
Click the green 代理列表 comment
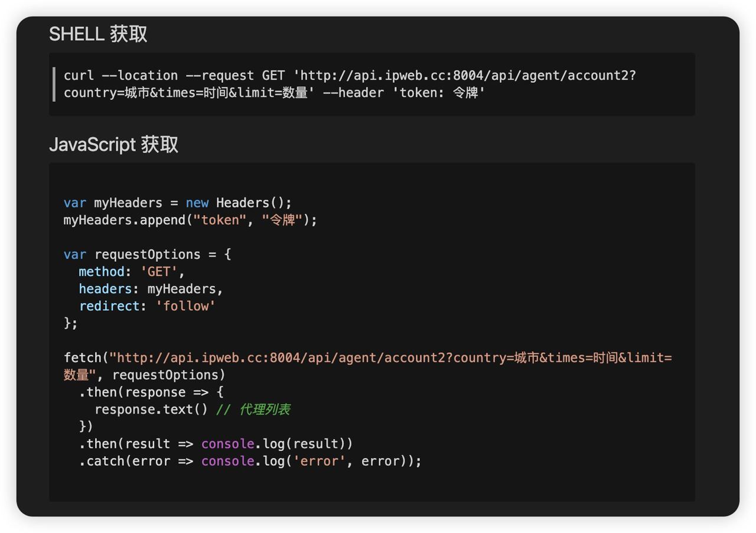pyautogui.click(x=264, y=409)
